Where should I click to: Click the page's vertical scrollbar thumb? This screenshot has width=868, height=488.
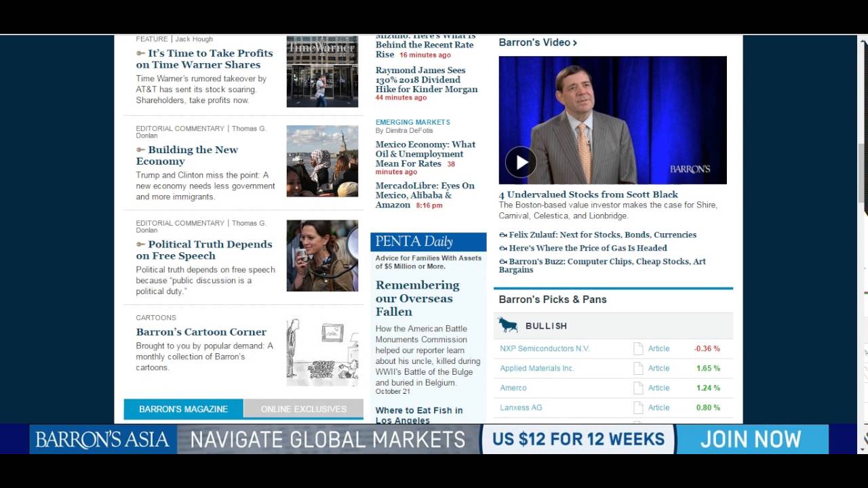click(863, 173)
